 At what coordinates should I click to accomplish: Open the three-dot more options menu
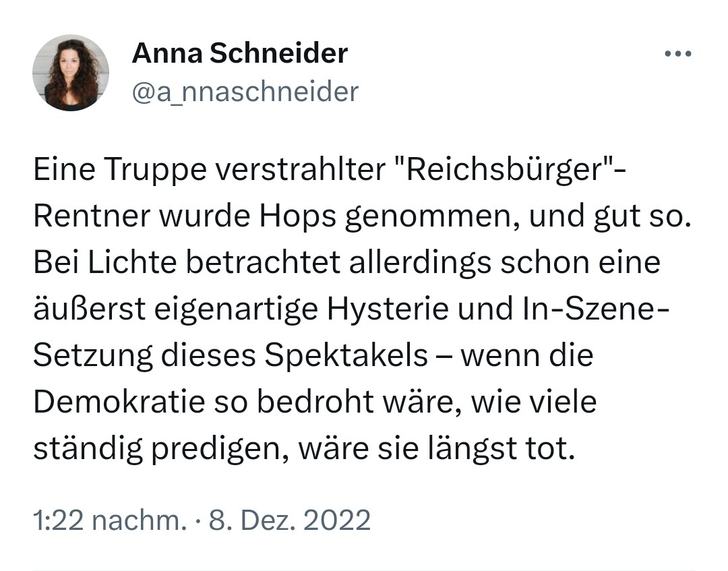pyautogui.click(x=678, y=54)
